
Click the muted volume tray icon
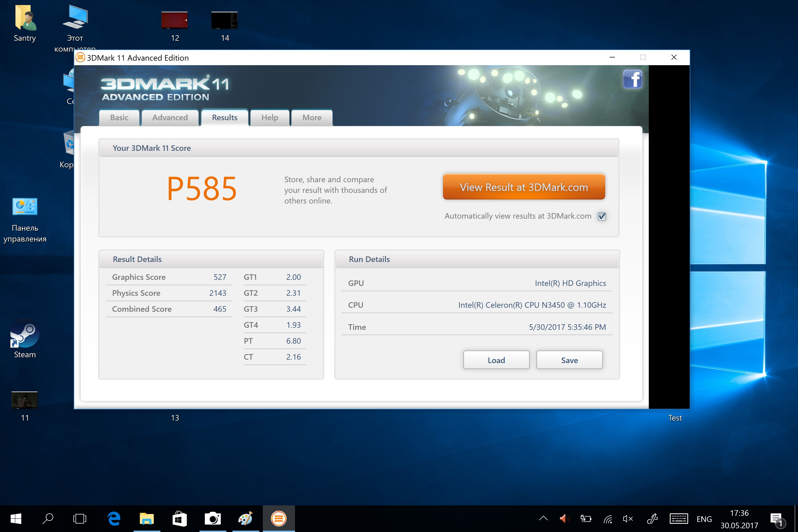[x=628, y=518]
